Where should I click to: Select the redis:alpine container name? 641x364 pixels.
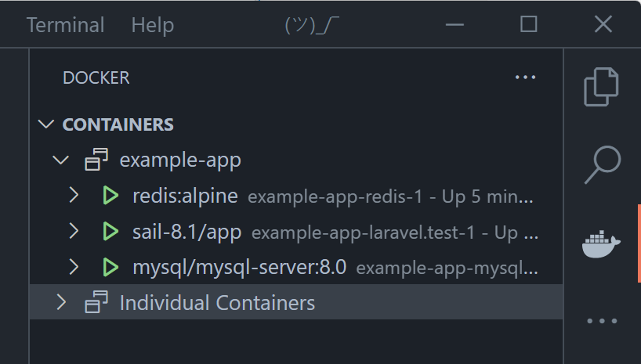coord(185,196)
